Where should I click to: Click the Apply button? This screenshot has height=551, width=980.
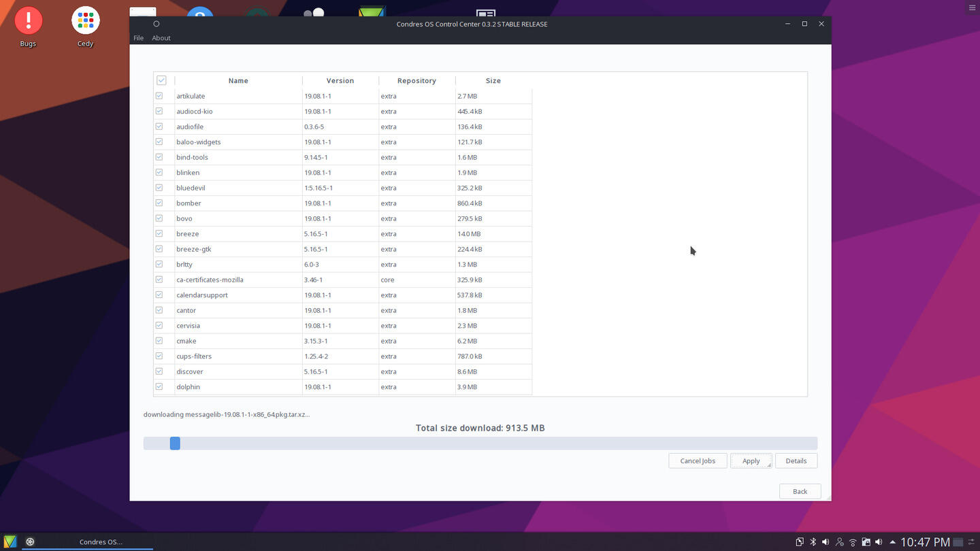751,461
